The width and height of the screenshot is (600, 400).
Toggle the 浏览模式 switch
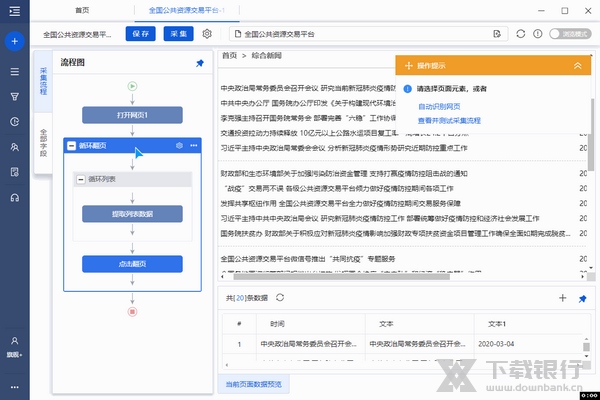coord(570,34)
